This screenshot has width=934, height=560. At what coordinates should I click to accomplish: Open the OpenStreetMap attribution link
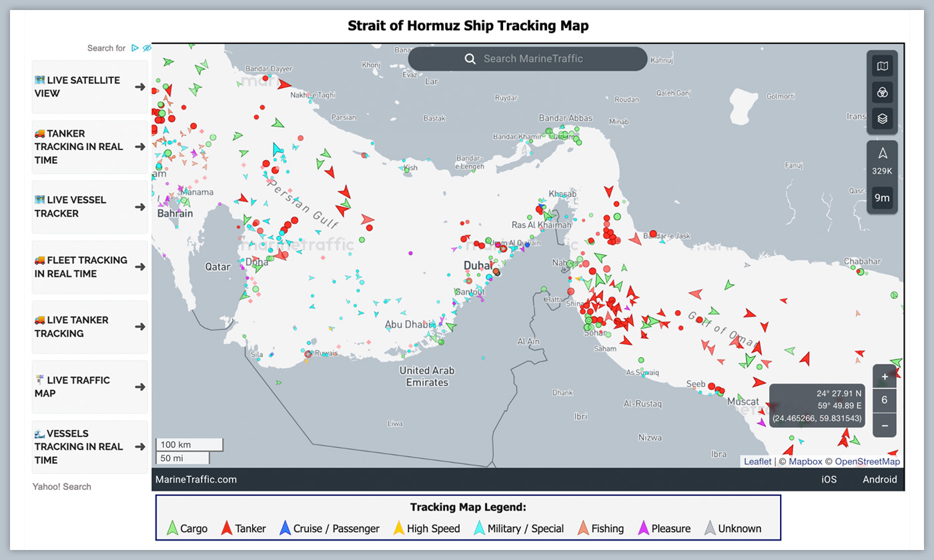[867, 461]
